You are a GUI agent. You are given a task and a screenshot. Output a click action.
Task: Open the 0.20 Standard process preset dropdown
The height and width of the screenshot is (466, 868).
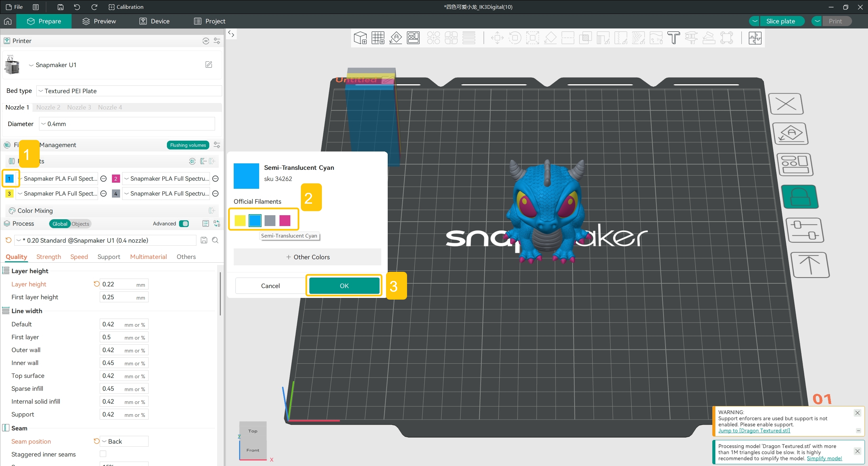pos(105,240)
